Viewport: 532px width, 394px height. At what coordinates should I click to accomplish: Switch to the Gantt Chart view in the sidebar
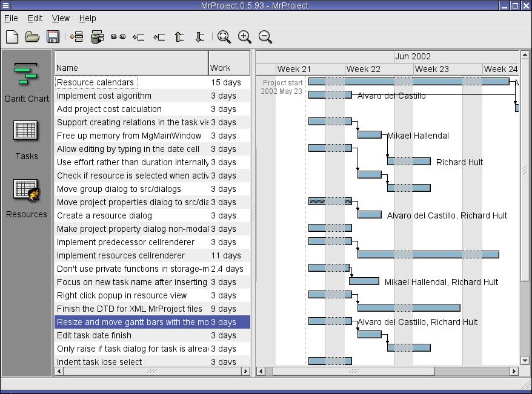pyautogui.click(x=27, y=83)
